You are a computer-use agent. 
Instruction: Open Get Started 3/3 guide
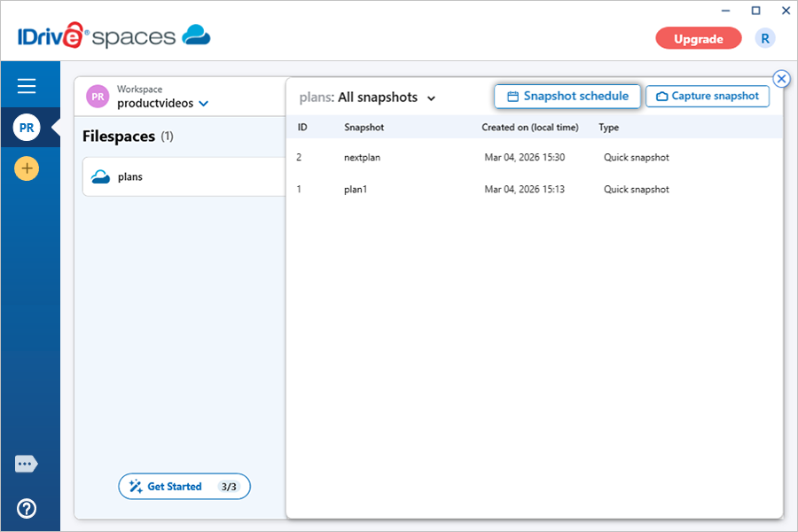point(184,486)
